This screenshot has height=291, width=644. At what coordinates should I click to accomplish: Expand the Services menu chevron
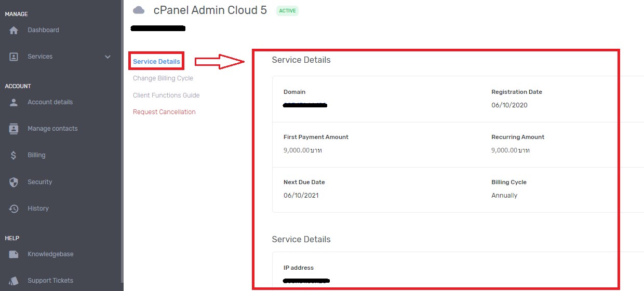[108, 57]
